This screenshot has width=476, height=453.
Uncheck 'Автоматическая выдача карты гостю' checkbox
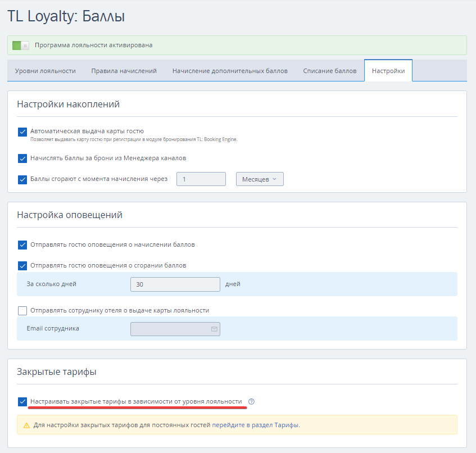click(x=22, y=132)
